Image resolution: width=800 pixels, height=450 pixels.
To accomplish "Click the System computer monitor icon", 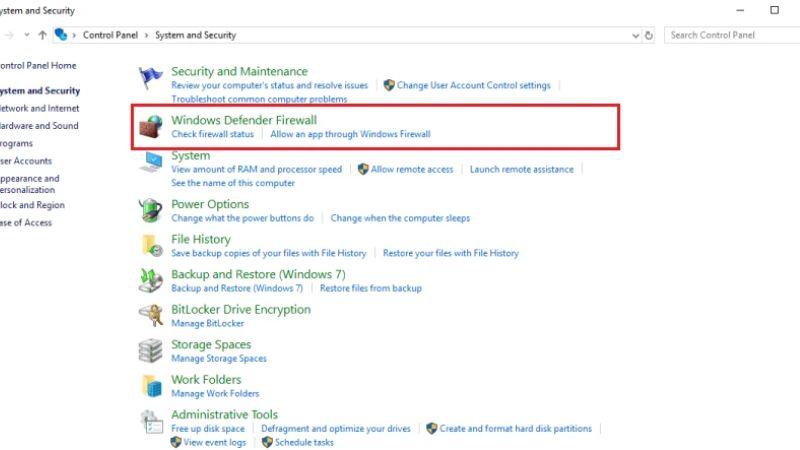I will tap(152, 163).
